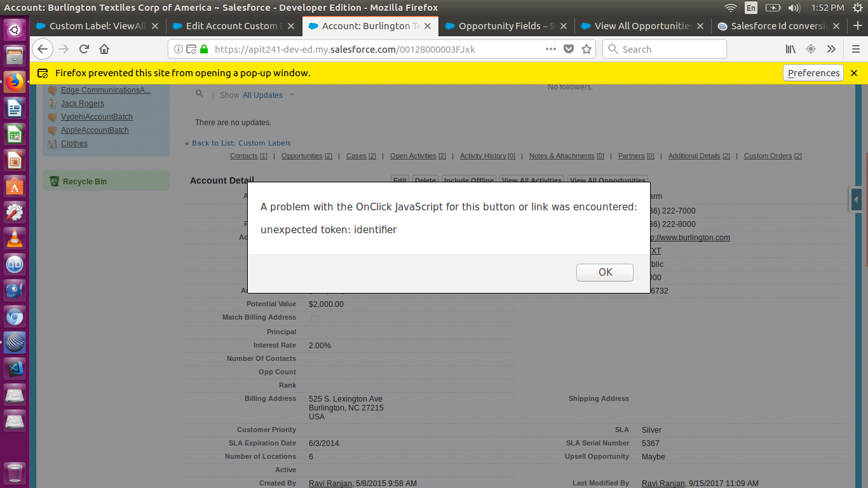Focus the Firefox search box
This screenshot has height=488, width=868.
click(x=664, y=49)
